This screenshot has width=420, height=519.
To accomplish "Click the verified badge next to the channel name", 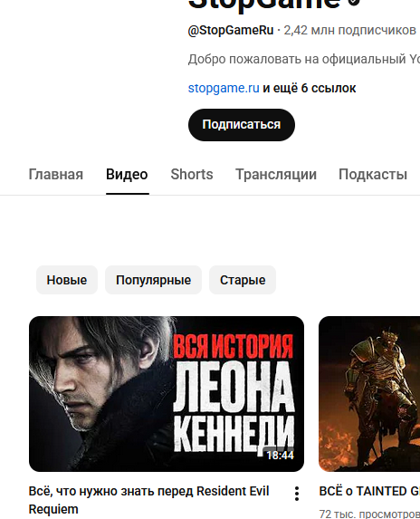I will tap(354, 3).
